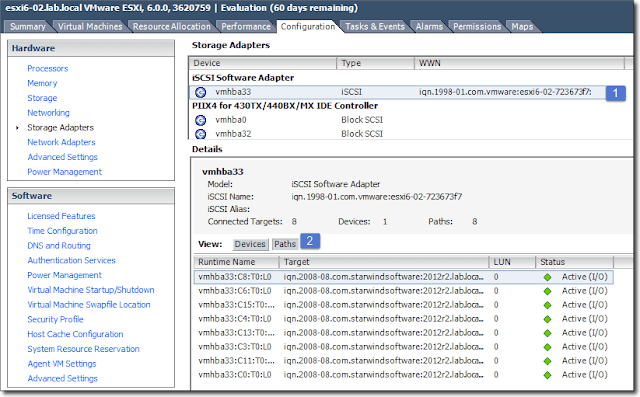Open Security Profile link
Viewport: 640px width, 397px height.
click(55, 319)
